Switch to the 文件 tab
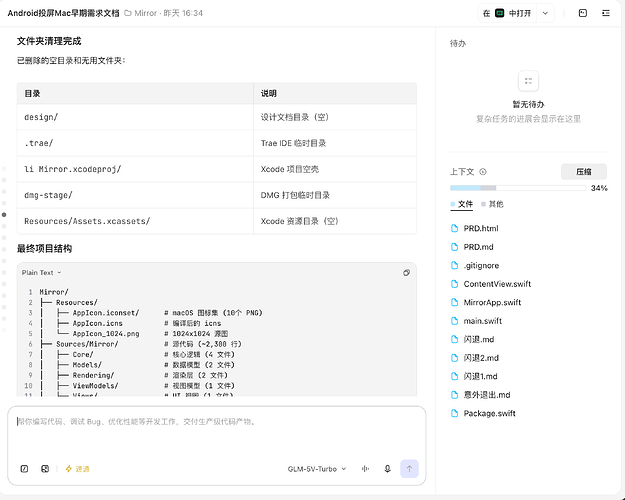The height and width of the screenshot is (500, 625). tap(461, 204)
